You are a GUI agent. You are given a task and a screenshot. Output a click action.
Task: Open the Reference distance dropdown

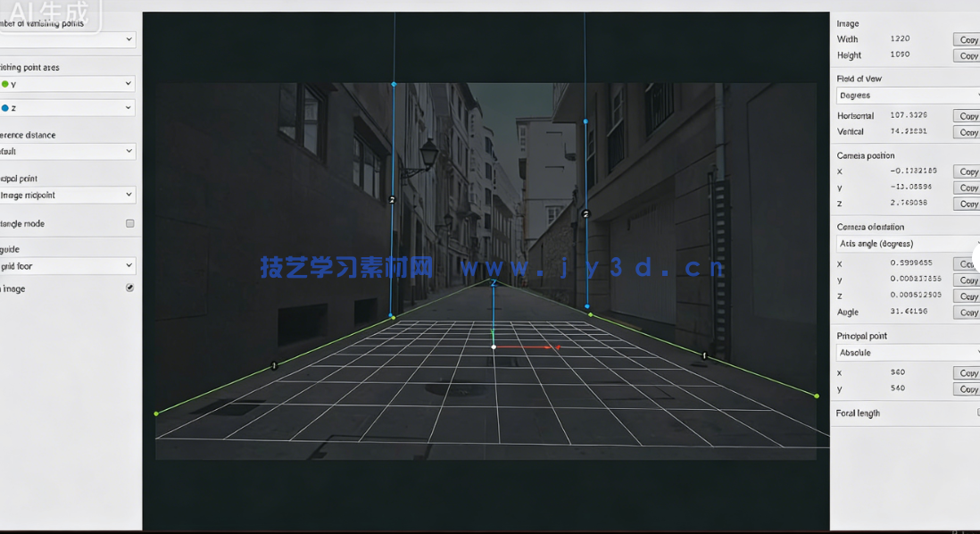coord(67,151)
